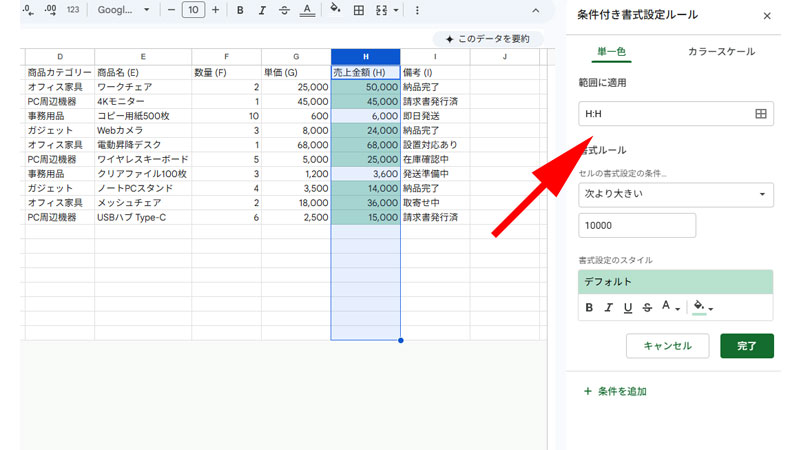Select cell 取寄せ中

tap(435, 203)
